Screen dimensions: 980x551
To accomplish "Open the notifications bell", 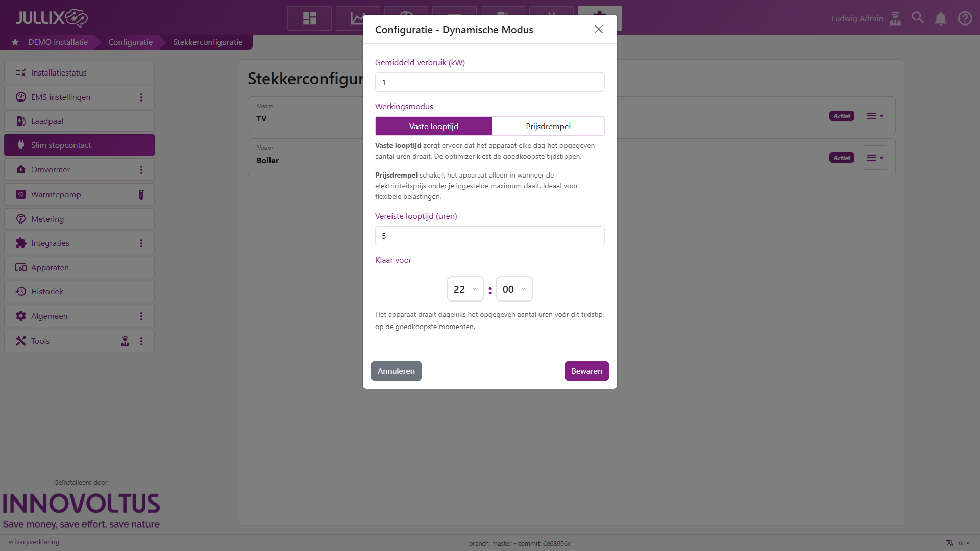I will coord(941,19).
